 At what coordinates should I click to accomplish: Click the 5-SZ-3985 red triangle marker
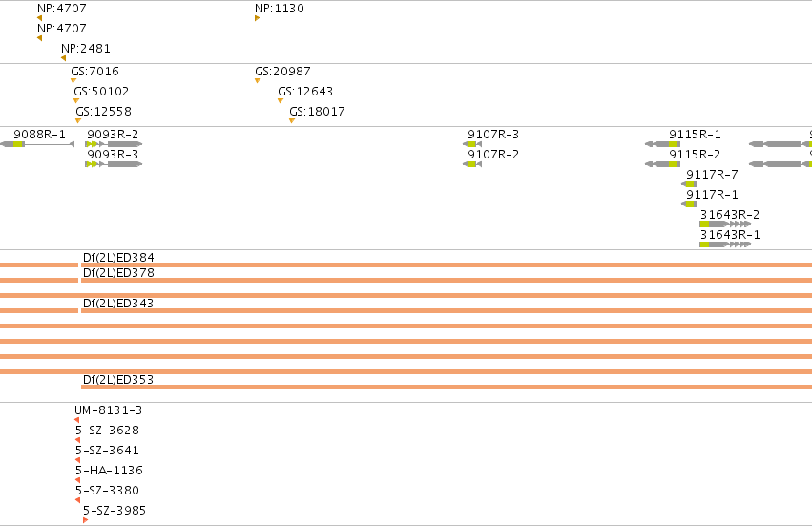[x=86, y=519]
